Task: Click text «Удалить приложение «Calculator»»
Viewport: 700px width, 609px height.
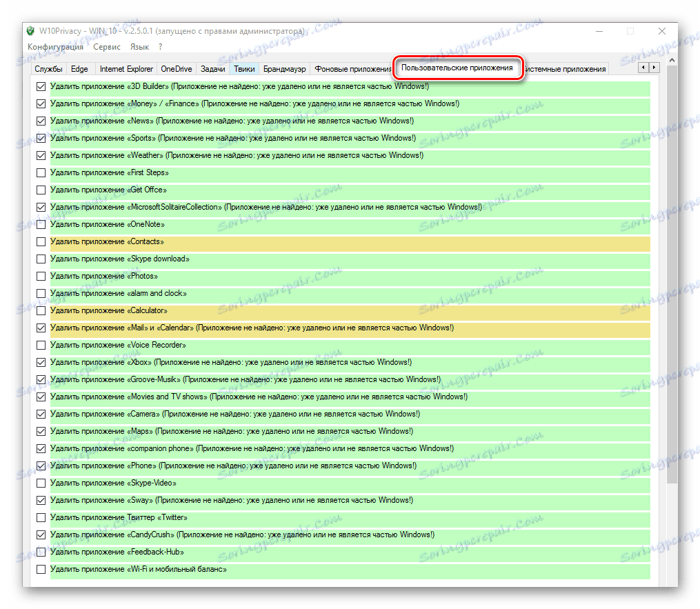Action: pyautogui.click(x=108, y=310)
